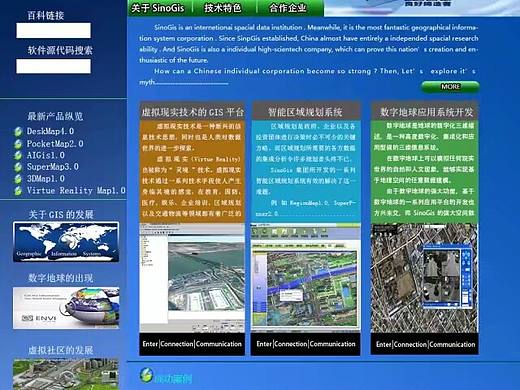Click the globe icon beside 3DMap1.0
Screen dimensions: 520x390
pyautogui.click(x=18, y=179)
